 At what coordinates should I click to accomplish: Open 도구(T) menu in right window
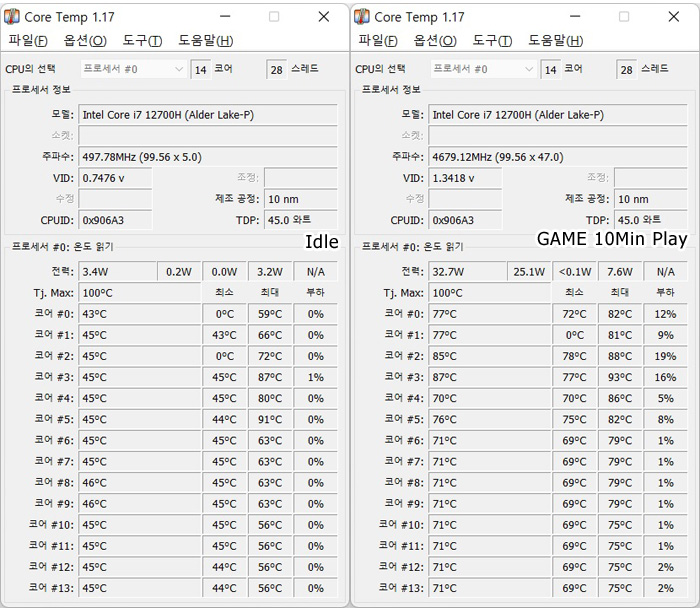(x=492, y=41)
